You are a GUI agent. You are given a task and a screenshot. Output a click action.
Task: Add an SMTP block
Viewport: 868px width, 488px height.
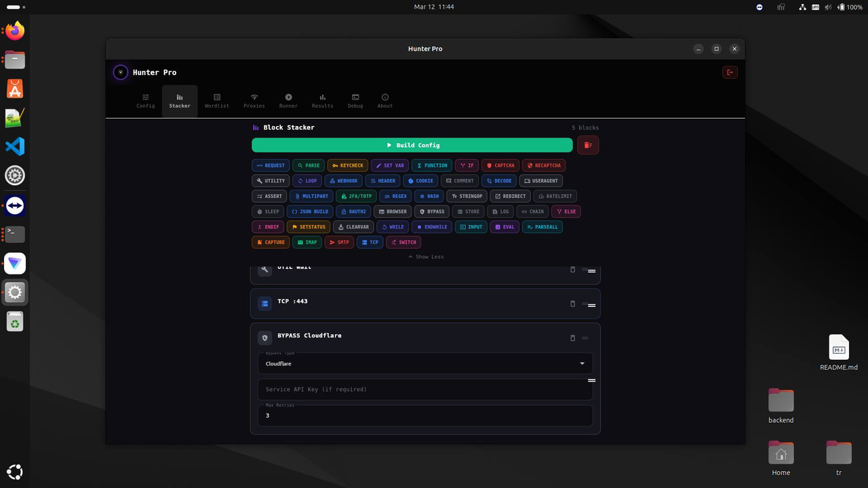pyautogui.click(x=338, y=243)
